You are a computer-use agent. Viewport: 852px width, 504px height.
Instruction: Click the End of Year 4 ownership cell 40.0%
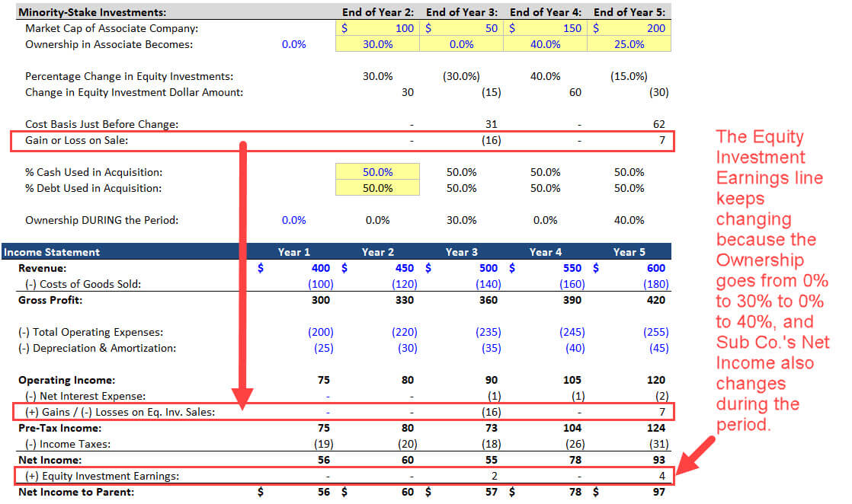pos(545,44)
